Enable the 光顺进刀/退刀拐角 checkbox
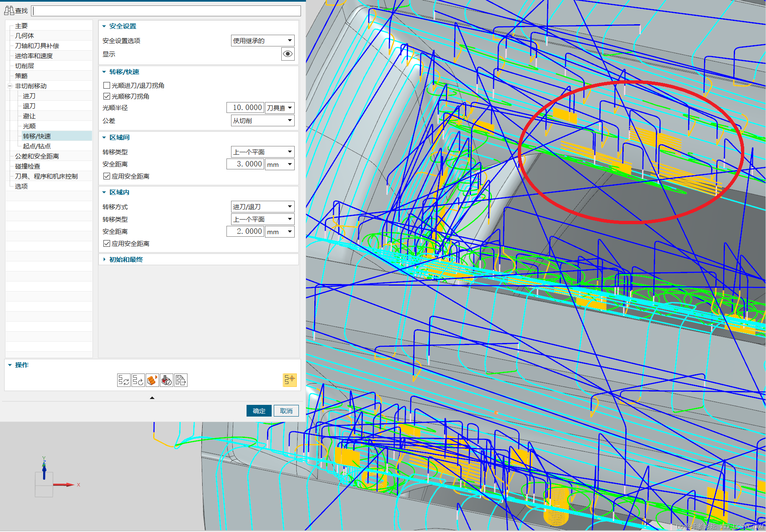This screenshot has height=532, width=766. point(107,85)
